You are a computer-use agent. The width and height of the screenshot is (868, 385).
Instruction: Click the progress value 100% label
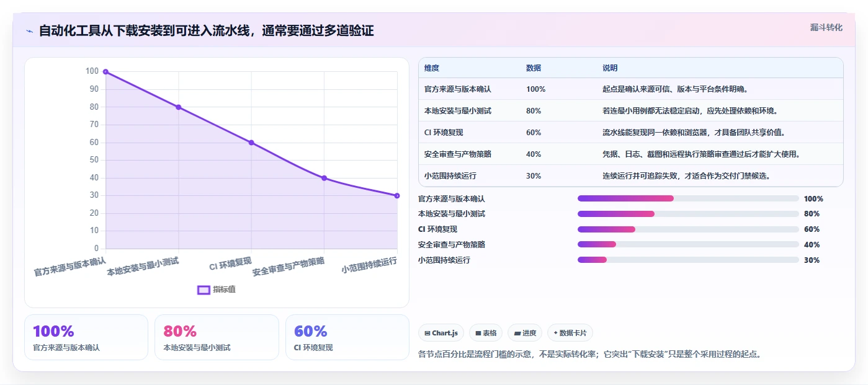click(x=813, y=199)
